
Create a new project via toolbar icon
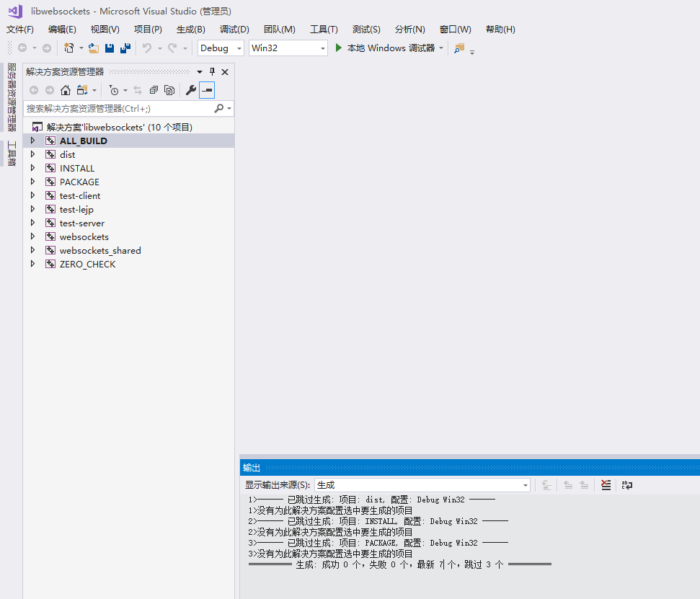pyautogui.click(x=68, y=48)
